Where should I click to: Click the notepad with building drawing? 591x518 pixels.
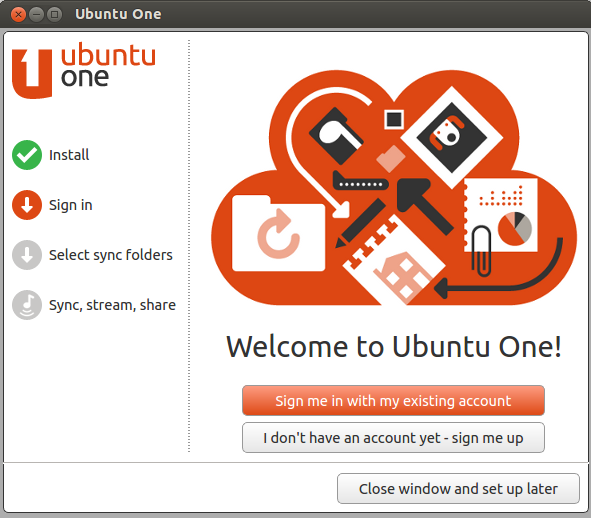[x=394, y=260]
